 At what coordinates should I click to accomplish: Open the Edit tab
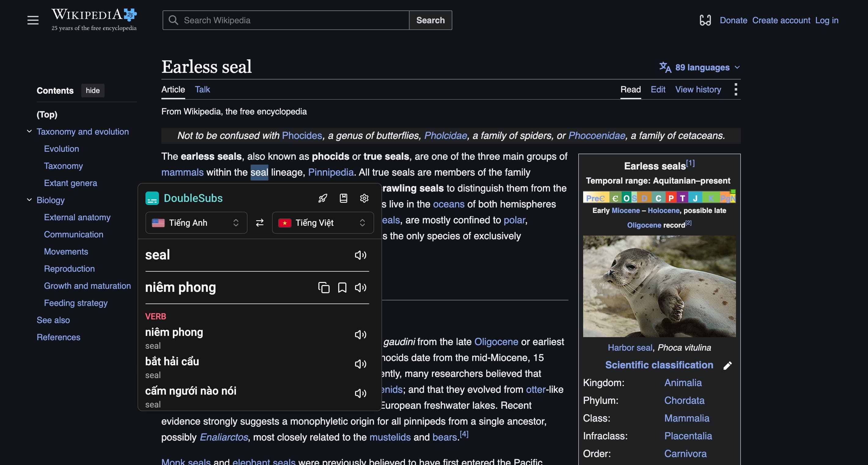(658, 89)
